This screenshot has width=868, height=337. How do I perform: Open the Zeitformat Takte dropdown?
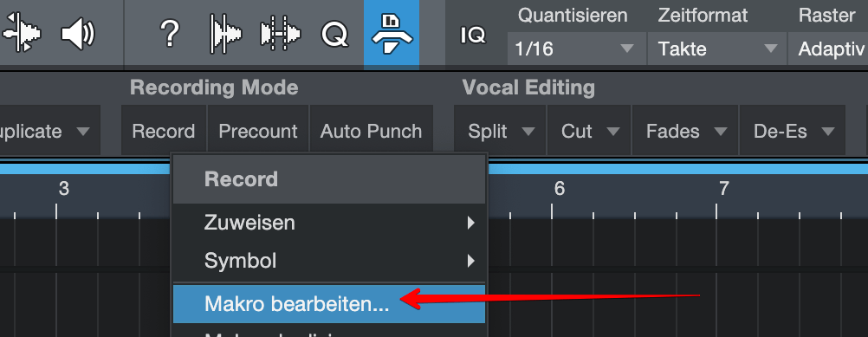click(x=717, y=49)
